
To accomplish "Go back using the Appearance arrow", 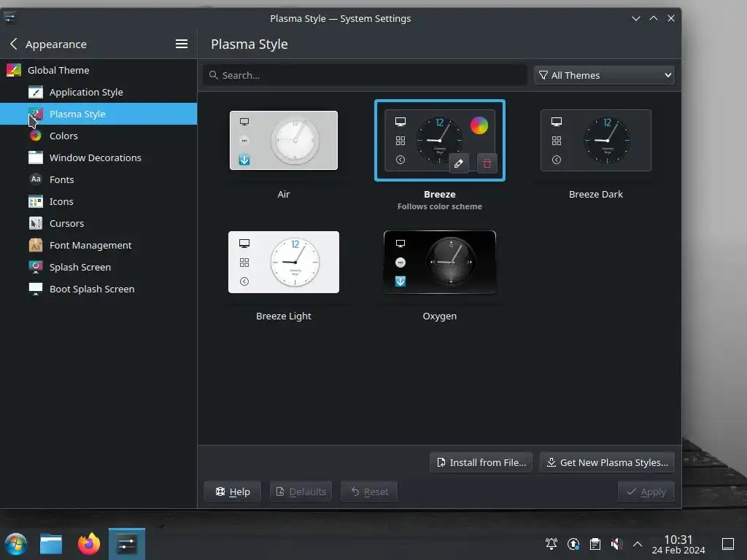I will 14,44.
